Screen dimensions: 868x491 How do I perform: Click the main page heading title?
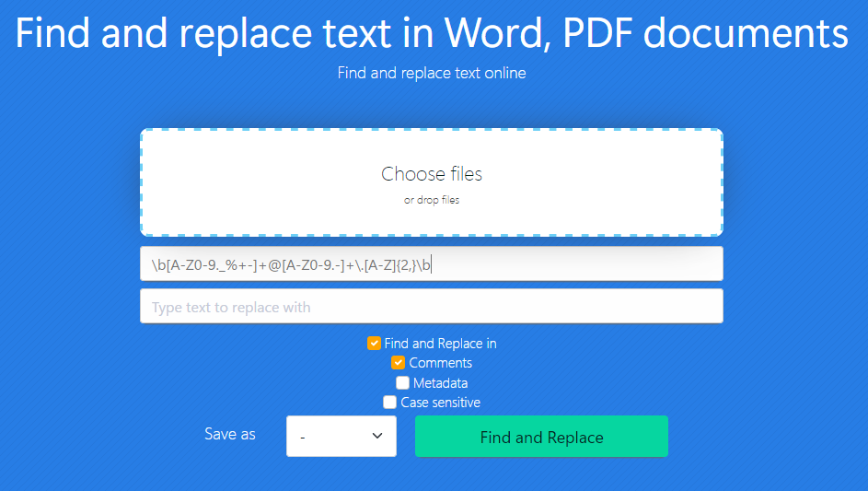pyautogui.click(x=432, y=34)
